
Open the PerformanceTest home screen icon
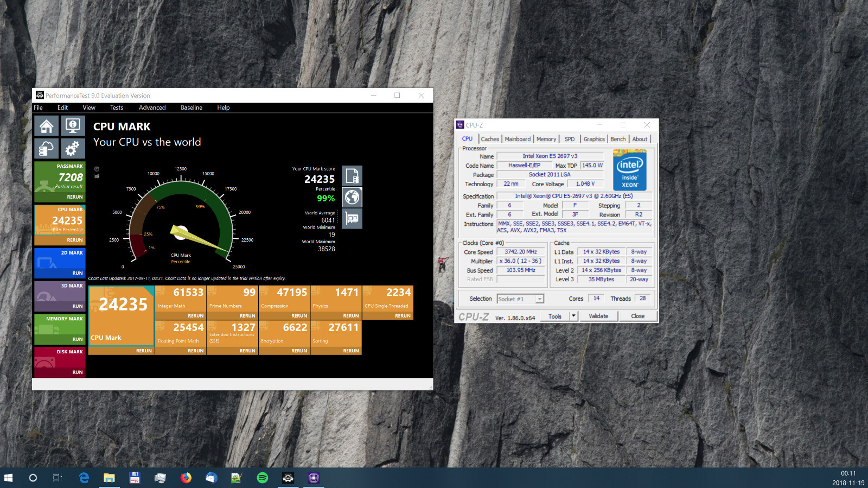point(46,126)
